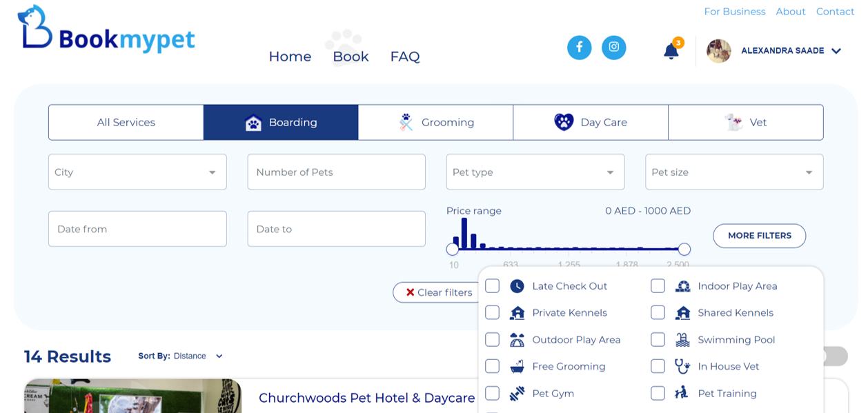
Task: Open Churchwoods Pet Hotel & Daycare listing
Action: (367, 398)
